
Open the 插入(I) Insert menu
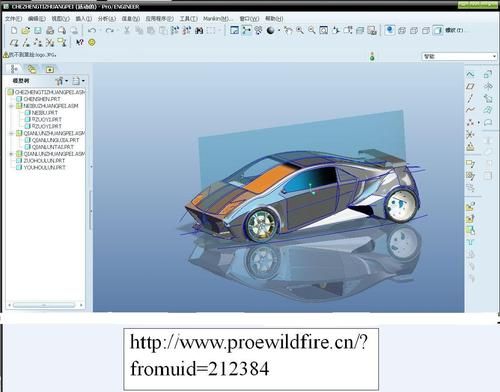(x=84, y=19)
